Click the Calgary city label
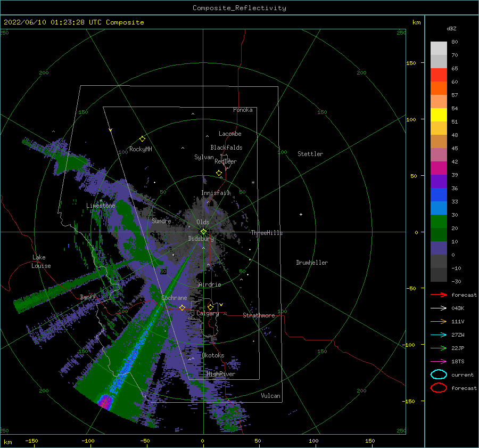The height and width of the screenshot is (448, 479). point(208,313)
